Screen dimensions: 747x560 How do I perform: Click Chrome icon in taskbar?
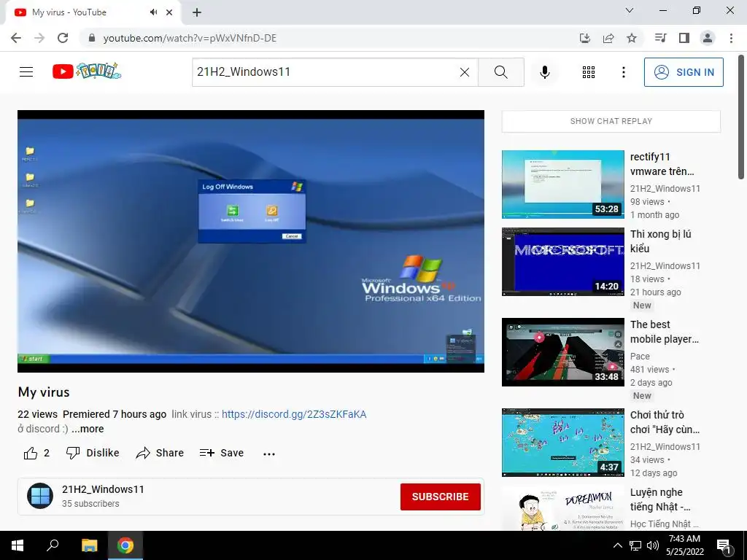125,545
